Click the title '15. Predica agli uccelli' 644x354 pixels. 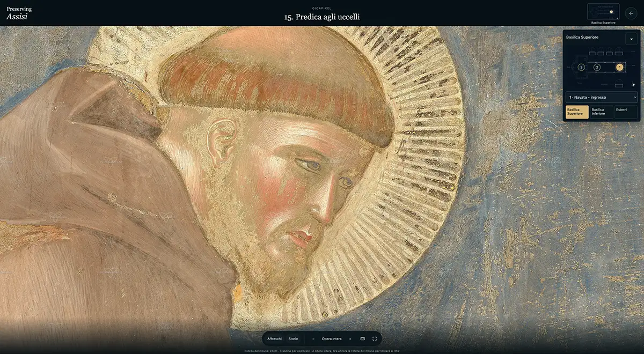[x=322, y=17]
